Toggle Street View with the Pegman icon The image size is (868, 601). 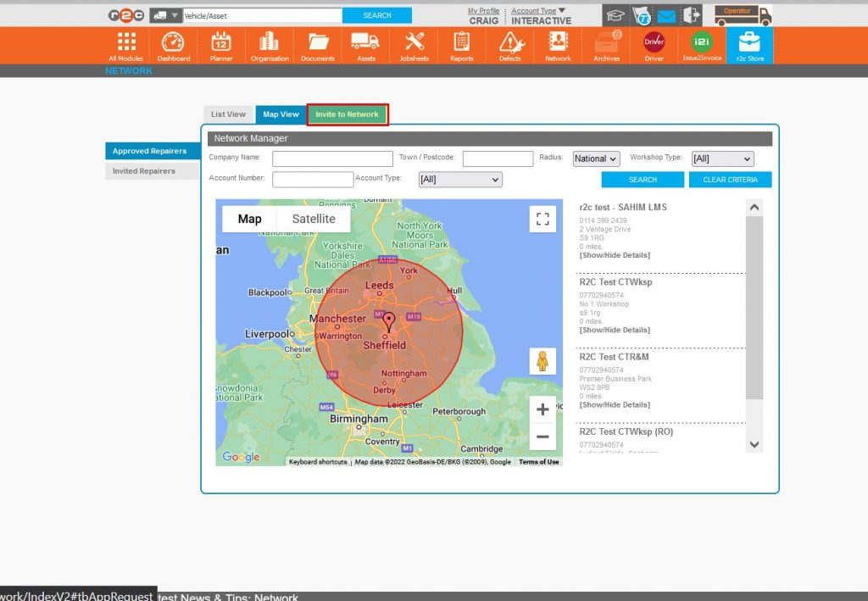pyautogui.click(x=542, y=361)
